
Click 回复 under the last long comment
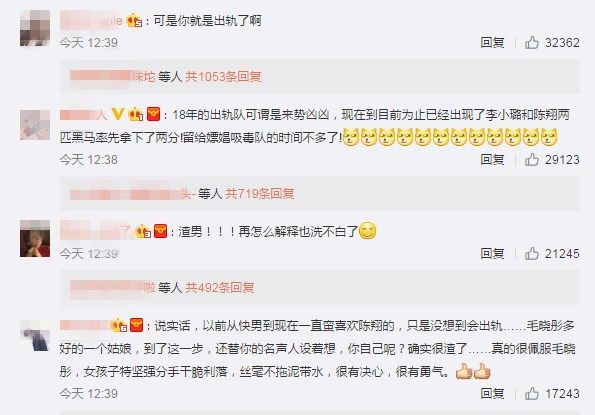[x=492, y=393]
